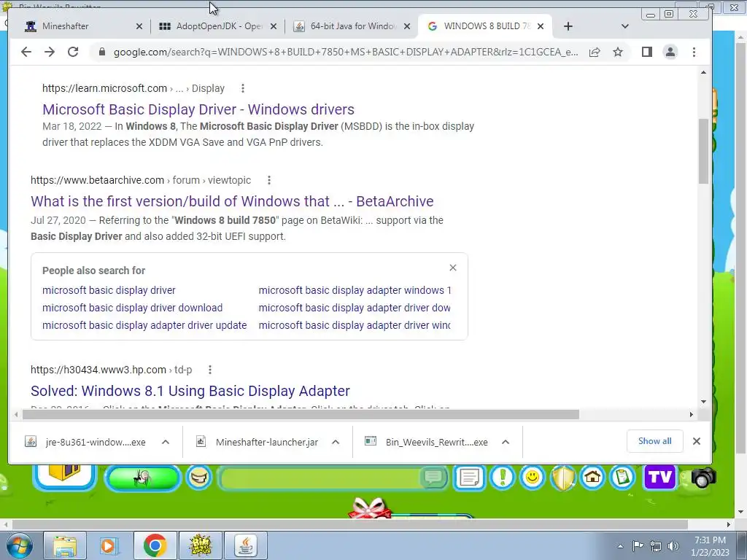
Task: Click scroll down arrow of page scrollbar
Action: tap(704, 402)
